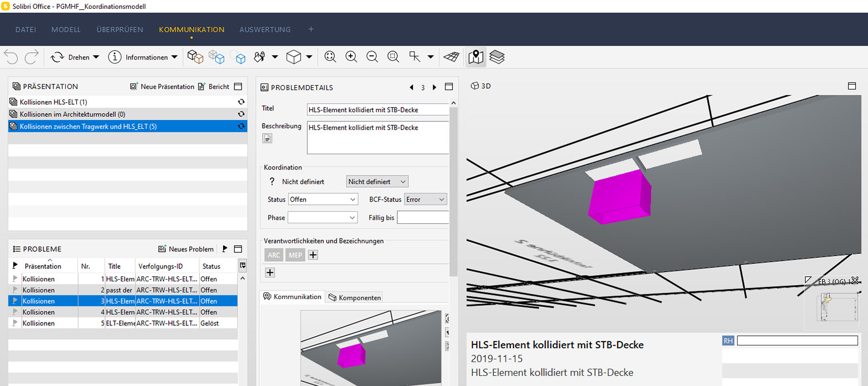
Task: Click the map navigation icon in toolbar
Action: tap(476, 57)
